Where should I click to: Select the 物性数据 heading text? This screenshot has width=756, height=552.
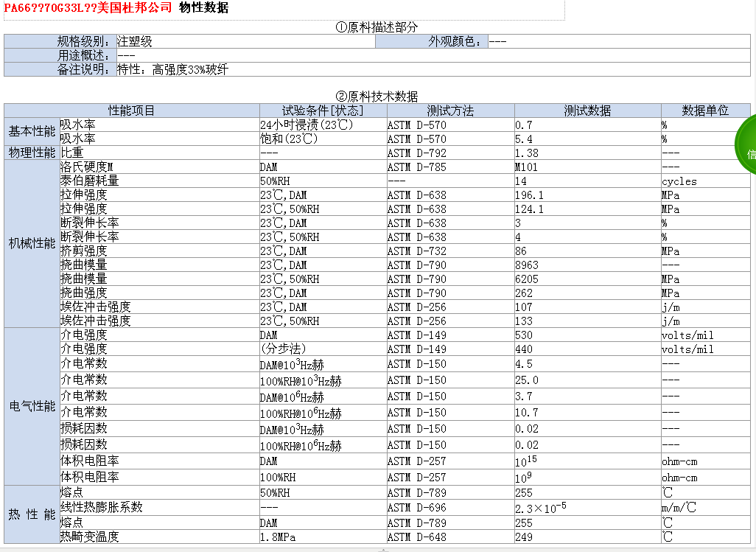203,9
